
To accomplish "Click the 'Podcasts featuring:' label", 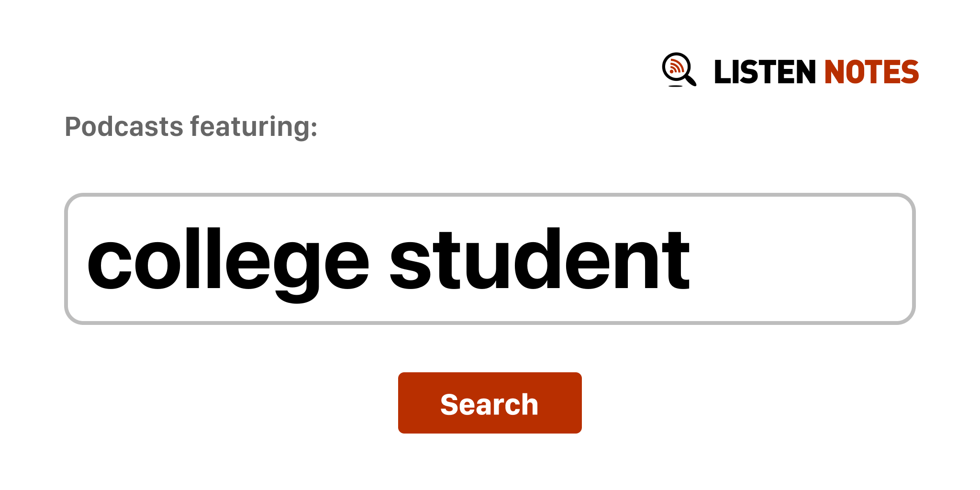I will point(191,127).
